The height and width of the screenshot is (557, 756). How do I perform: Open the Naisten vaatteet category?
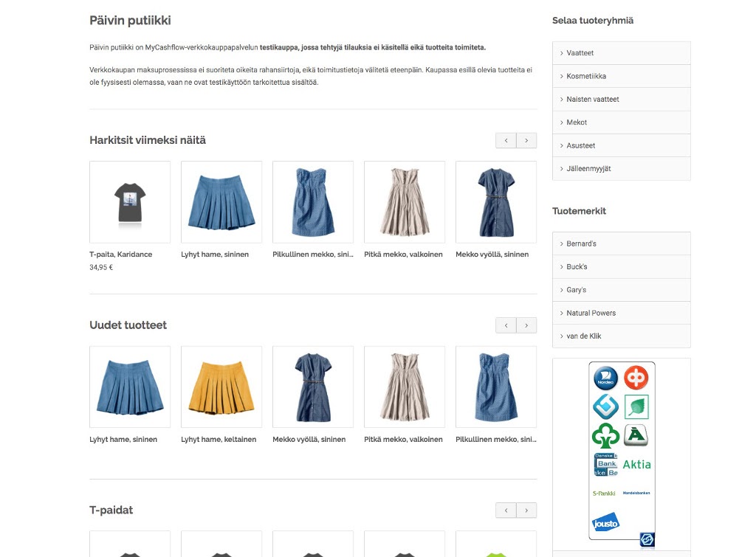click(x=622, y=100)
